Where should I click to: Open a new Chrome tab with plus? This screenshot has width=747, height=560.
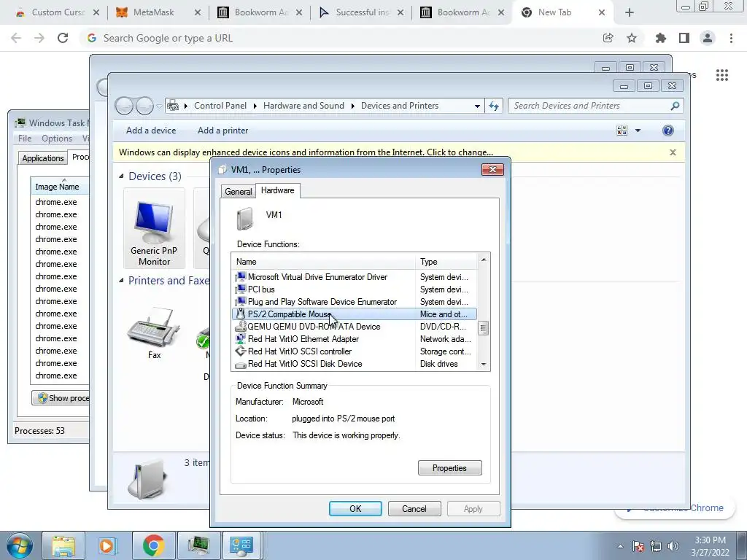point(630,13)
